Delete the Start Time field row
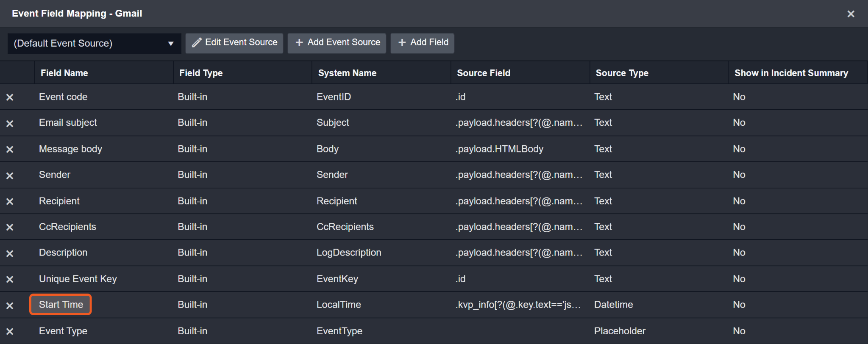The image size is (868, 344). coord(10,306)
